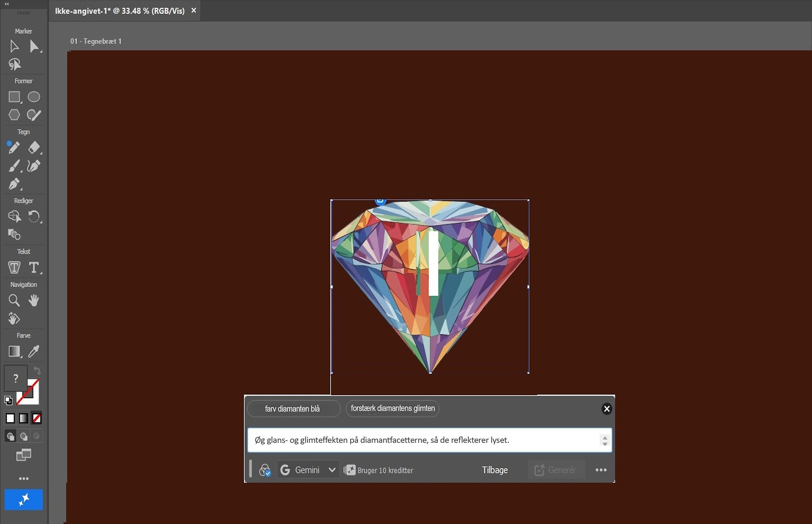Select the Zoom magnifier tool
This screenshot has height=524, width=812.
(14, 300)
